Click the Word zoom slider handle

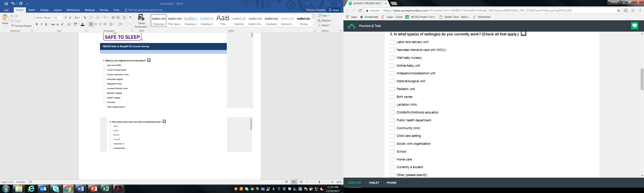[319, 182]
